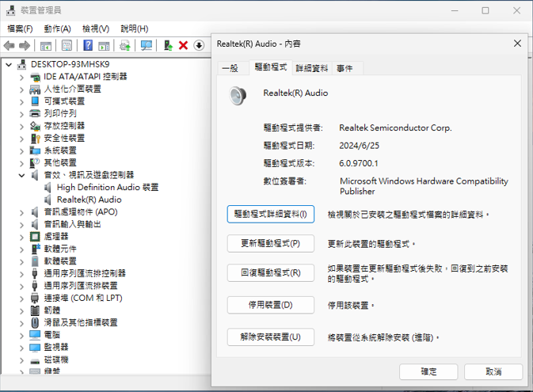Expand the 音訊輸入與輸出 category
The image size is (533, 392).
click(x=21, y=225)
